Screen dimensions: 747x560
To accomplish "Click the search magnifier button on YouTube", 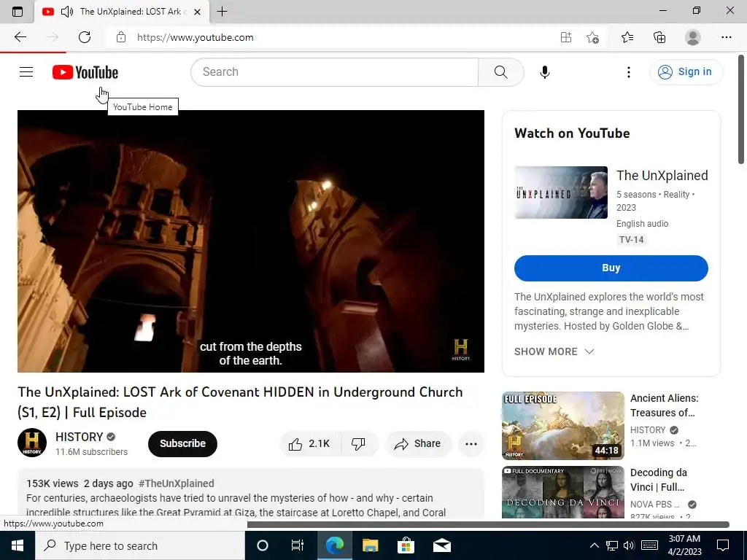I will (x=500, y=72).
